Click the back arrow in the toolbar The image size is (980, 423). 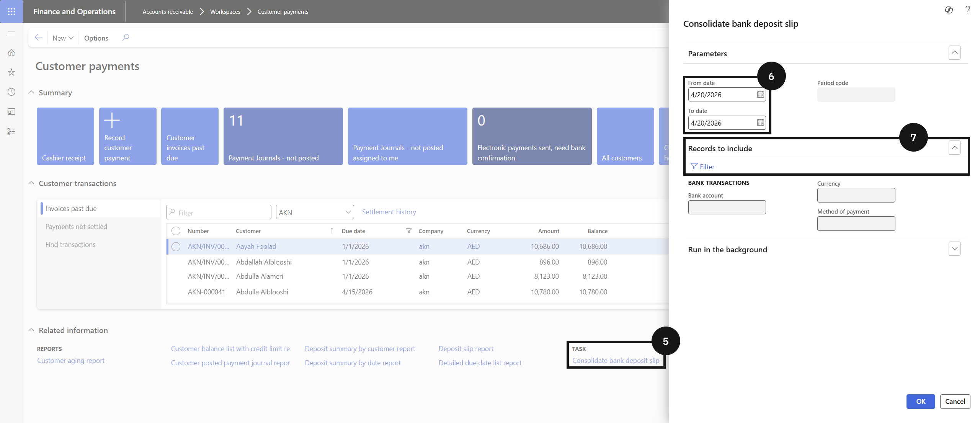pos(38,38)
